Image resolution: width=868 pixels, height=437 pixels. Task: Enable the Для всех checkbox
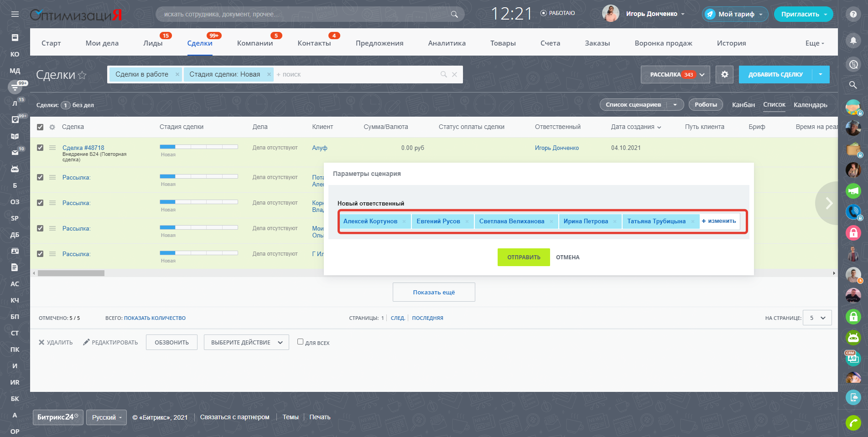[x=300, y=342]
